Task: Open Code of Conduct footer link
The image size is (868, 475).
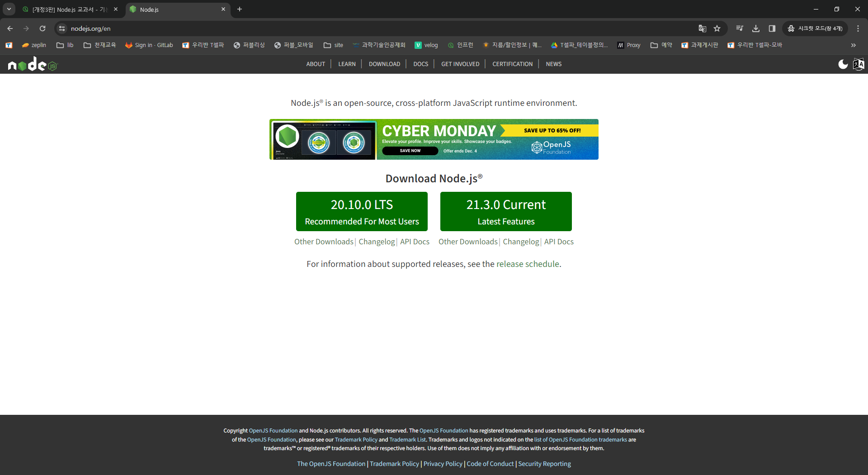Action: click(x=490, y=464)
